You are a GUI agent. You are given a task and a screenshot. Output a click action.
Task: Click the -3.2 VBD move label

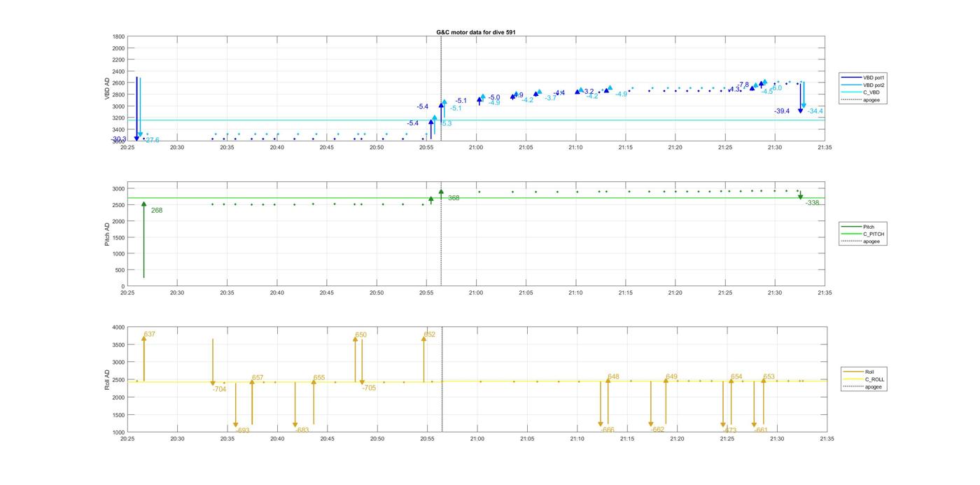coord(587,92)
